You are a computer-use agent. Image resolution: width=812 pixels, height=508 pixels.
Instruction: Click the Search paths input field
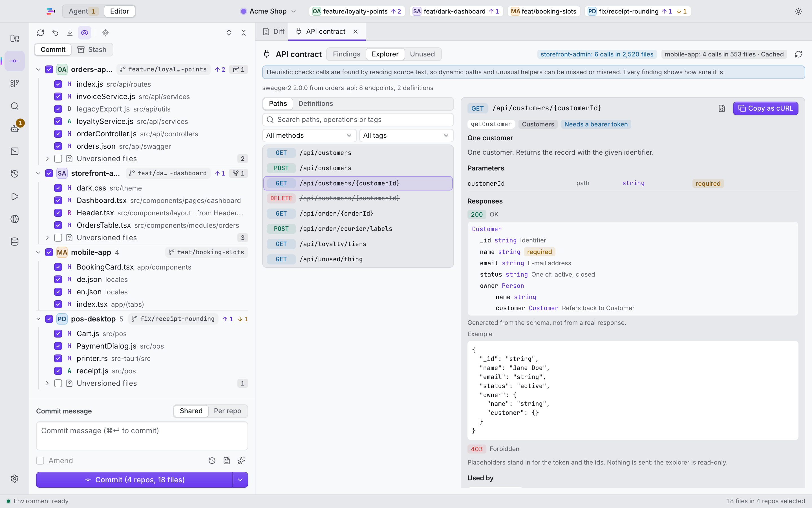(x=358, y=120)
